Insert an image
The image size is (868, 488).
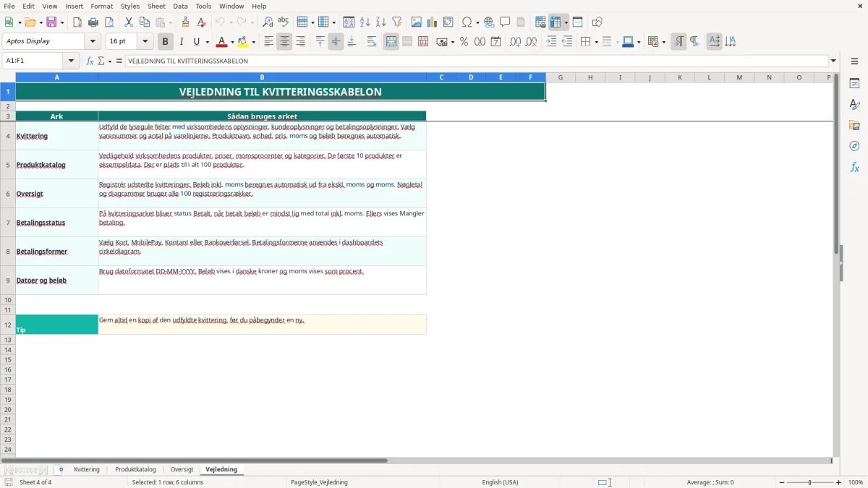(417, 22)
